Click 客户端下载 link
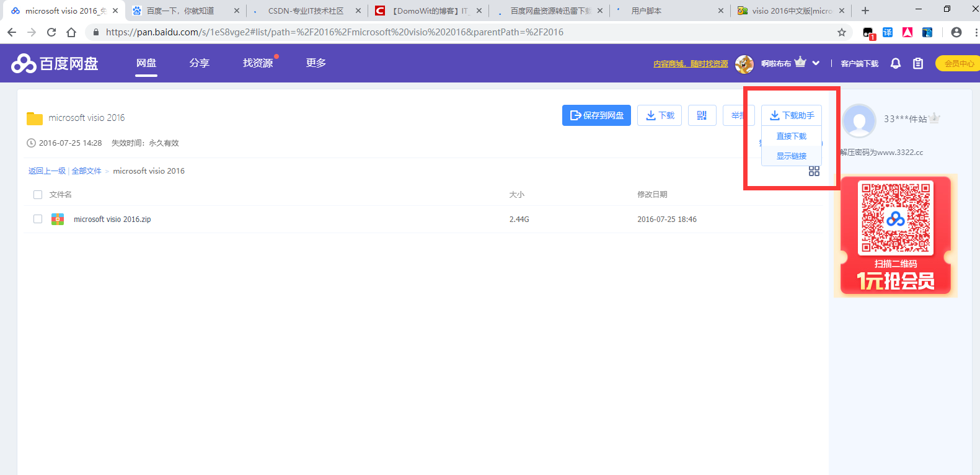Screen dimensions: 980x475 (859, 63)
